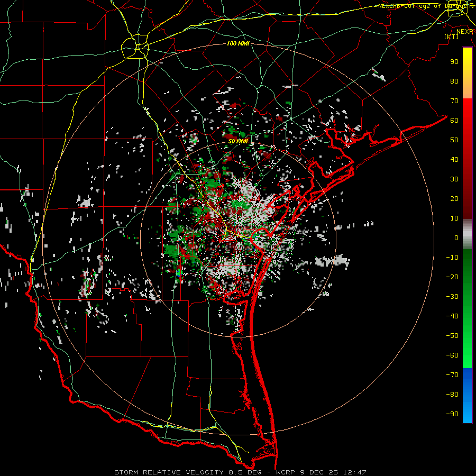Click the 10 value on the velocity scale

[x=454, y=218]
